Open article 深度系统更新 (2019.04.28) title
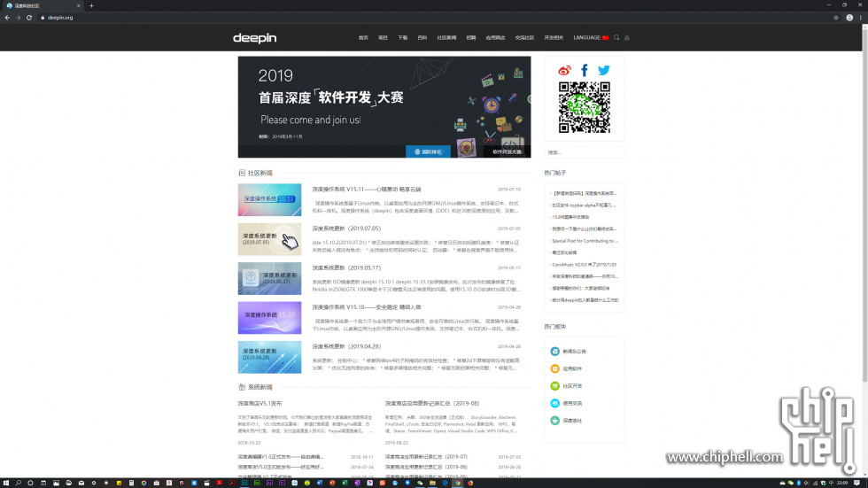Image resolution: width=868 pixels, height=488 pixels. pyautogui.click(x=346, y=346)
